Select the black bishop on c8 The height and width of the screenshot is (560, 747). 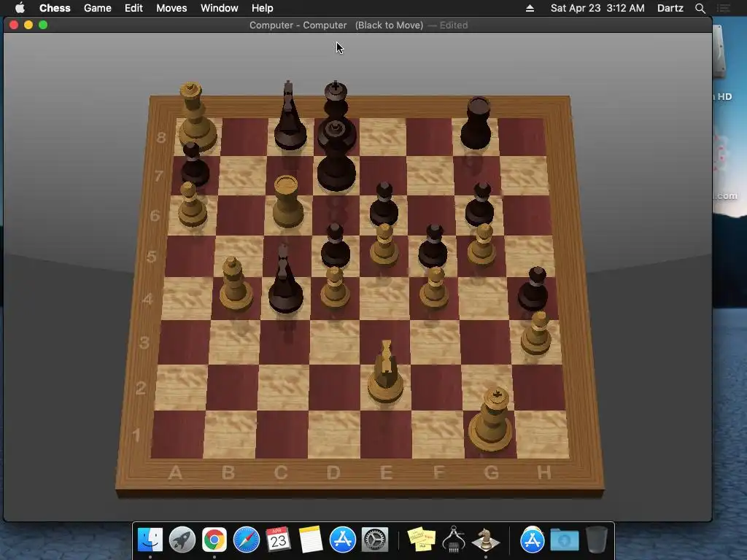(x=290, y=117)
